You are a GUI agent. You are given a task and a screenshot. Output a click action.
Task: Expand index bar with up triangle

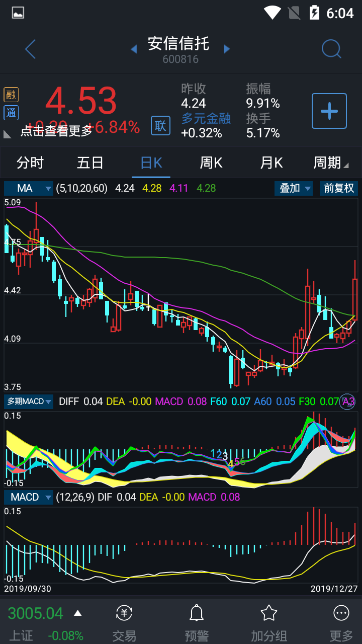tap(77, 613)
